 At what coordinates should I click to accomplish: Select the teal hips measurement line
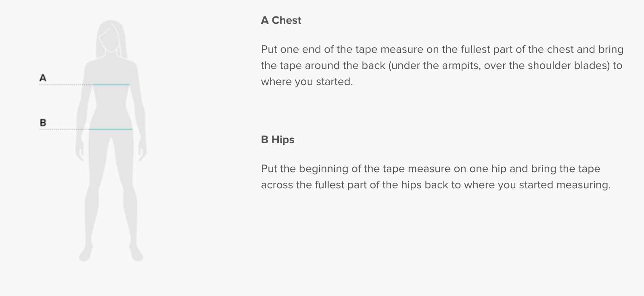point(111,129)
